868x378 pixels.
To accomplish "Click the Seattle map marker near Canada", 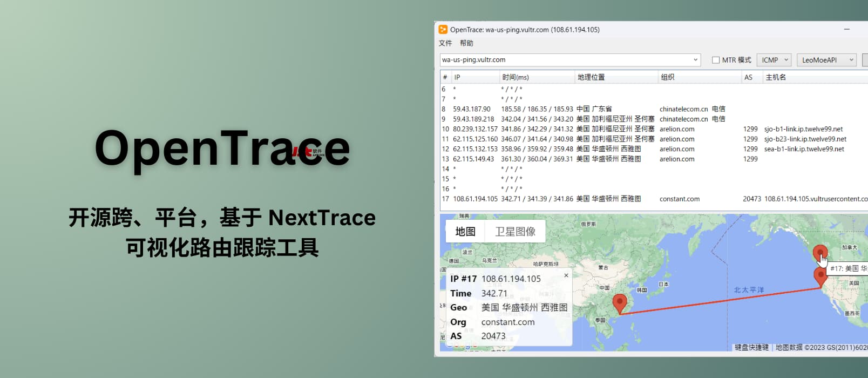I will pyautogui.click(x=820, y=253).
